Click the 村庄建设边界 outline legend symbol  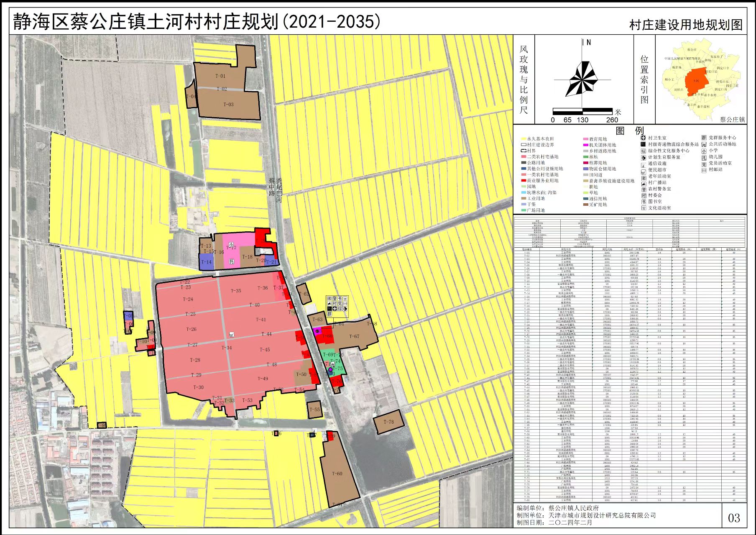(523, 145)
